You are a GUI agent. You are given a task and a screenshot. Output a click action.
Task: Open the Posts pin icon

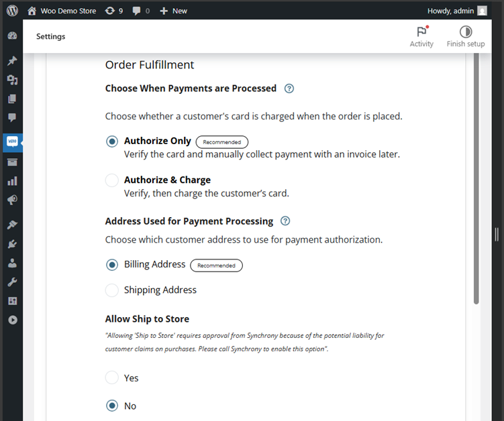click(x=12, y=61)
